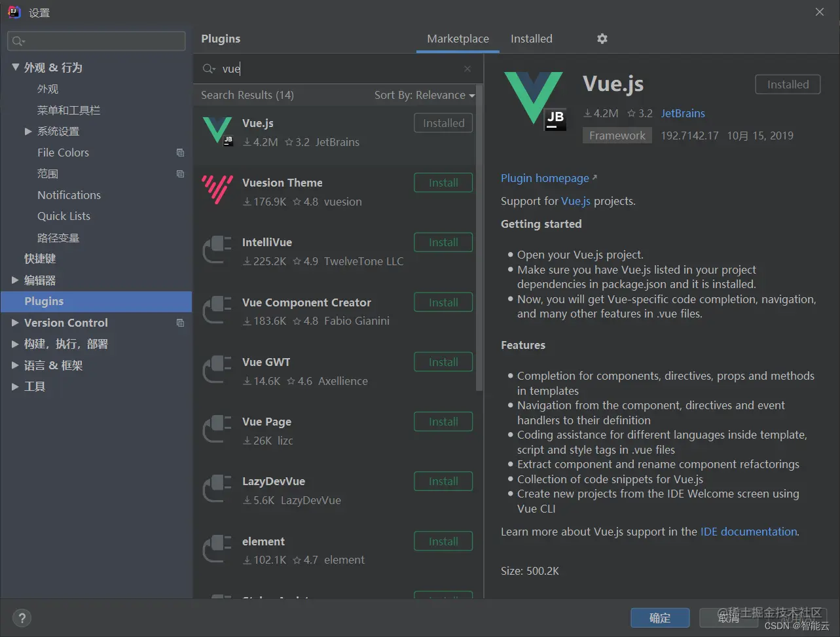Click the IntelliVue plugin icon
840x637 pixels.
pyautogui.click(x=218, y=250)
